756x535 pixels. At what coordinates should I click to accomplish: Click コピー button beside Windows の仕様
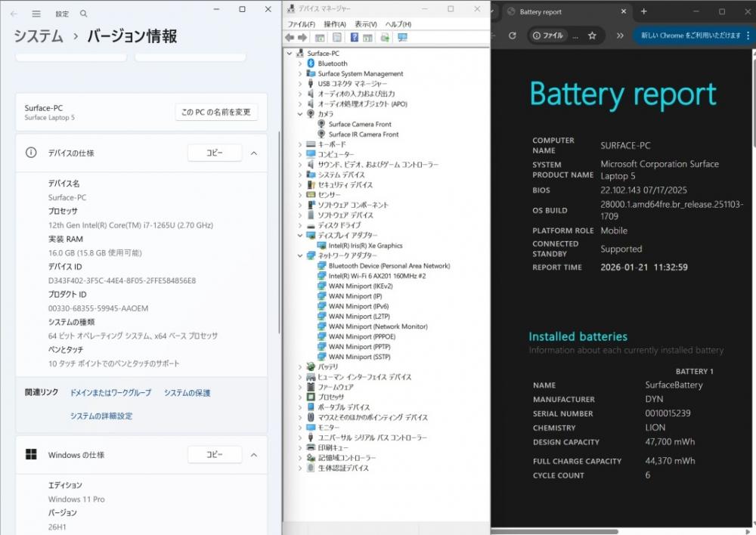[215, 455]
